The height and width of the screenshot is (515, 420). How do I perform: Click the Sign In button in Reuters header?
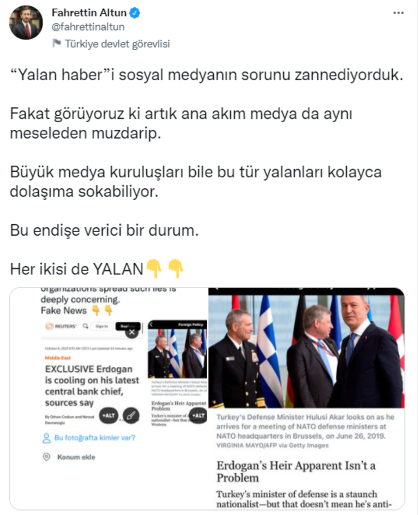coord(101,326)
